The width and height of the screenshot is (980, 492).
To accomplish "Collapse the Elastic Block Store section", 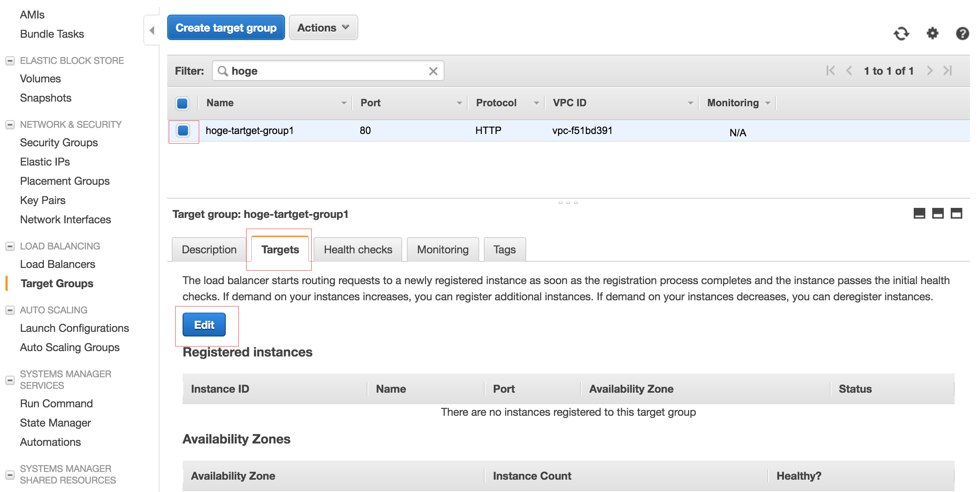I will [x=10, y=61].
